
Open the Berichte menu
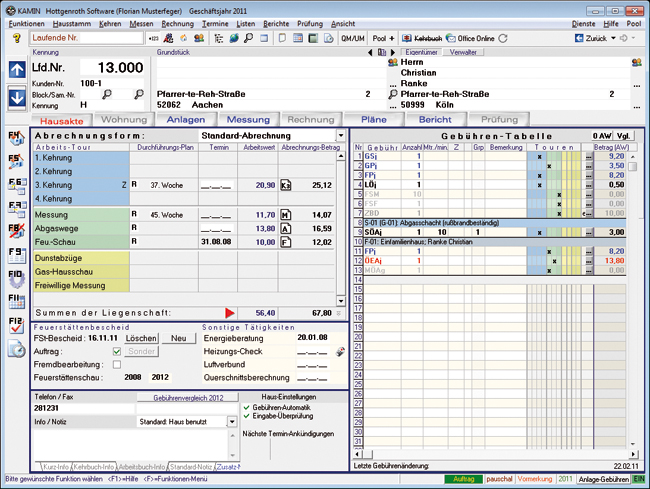point(276,24)
